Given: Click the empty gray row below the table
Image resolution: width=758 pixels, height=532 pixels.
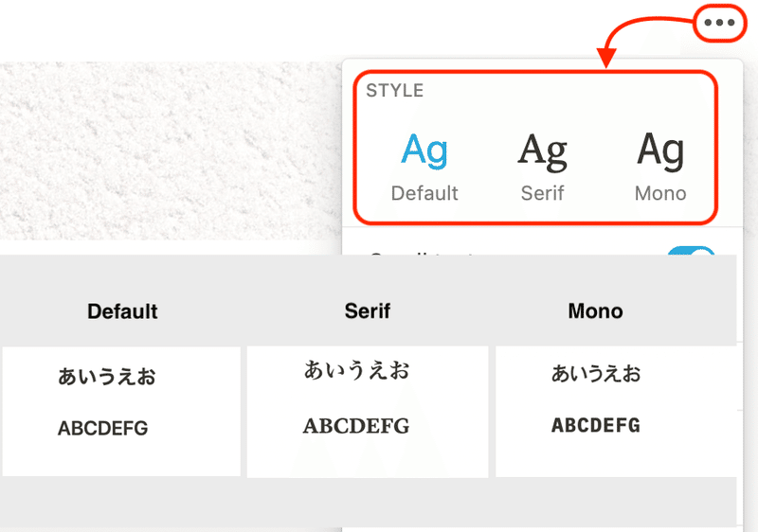Looking at the screenshot, I should 368,502.
